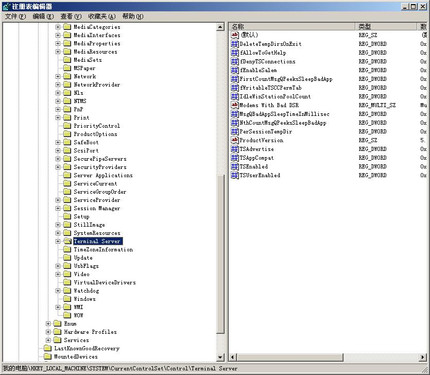The width and height of the screenshot is (430, 375).
Task: Click the IdleWinStationPoolCount value icon
Action: tap(235, 97)
